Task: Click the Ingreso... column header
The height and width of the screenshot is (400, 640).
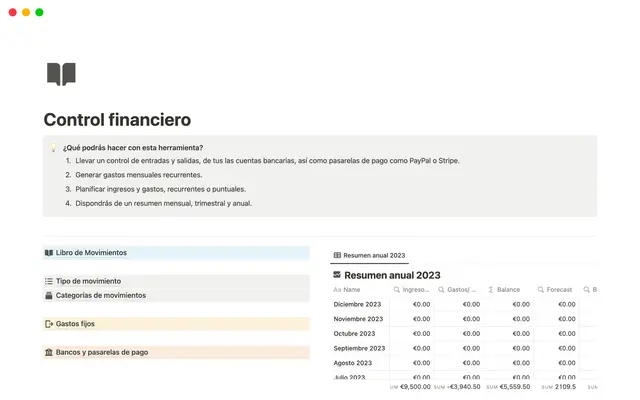Action: point(411,289)
